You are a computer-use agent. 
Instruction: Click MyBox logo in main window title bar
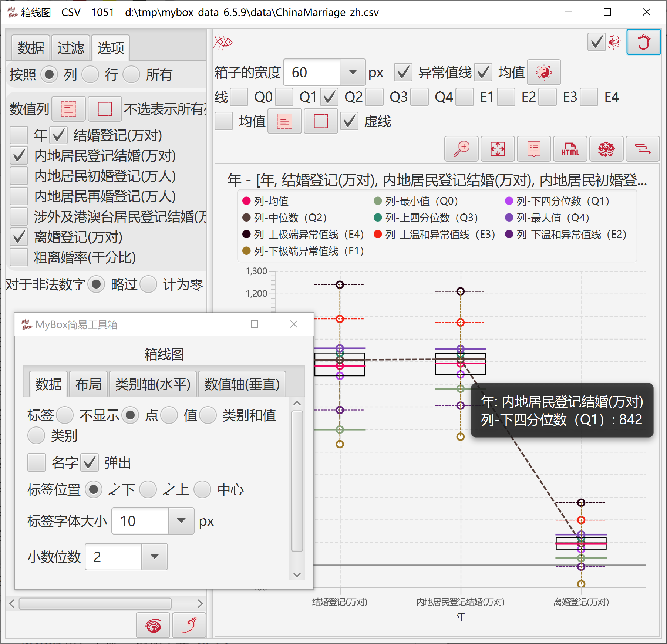click(13, 12)
